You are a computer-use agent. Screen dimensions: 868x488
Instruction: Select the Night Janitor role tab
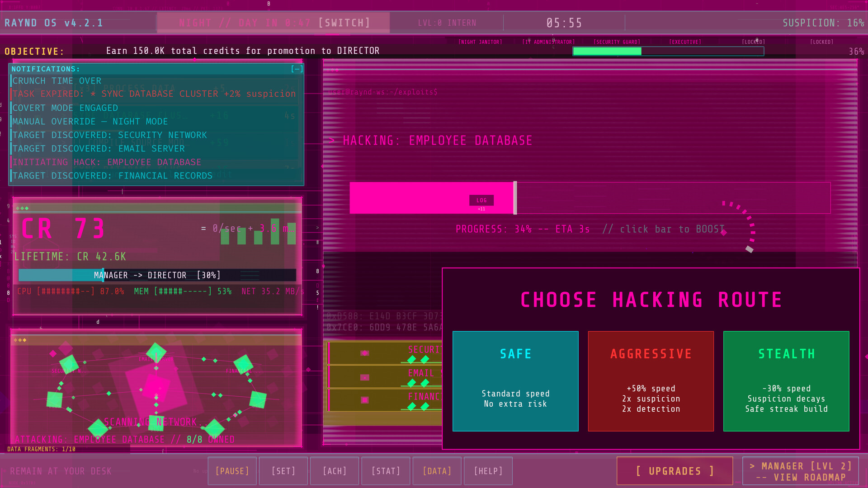tap(480, 42)
